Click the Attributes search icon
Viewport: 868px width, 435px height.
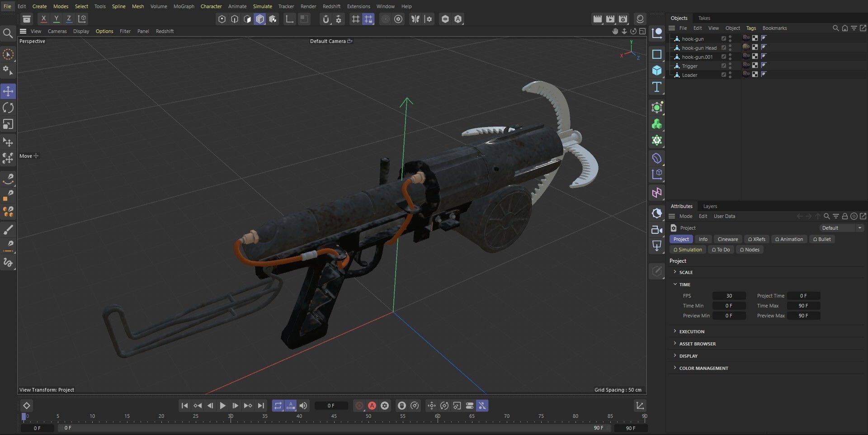pyautogui.click(x=826, y=216)
